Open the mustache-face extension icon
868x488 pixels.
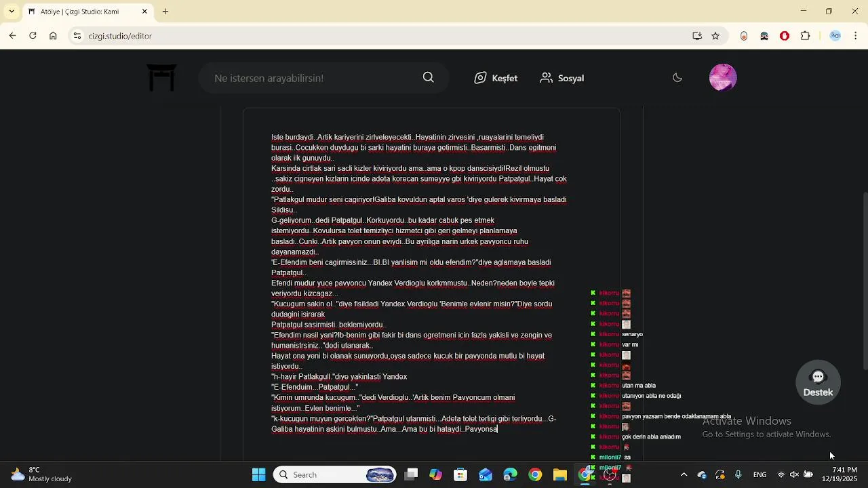click(764, 36)
